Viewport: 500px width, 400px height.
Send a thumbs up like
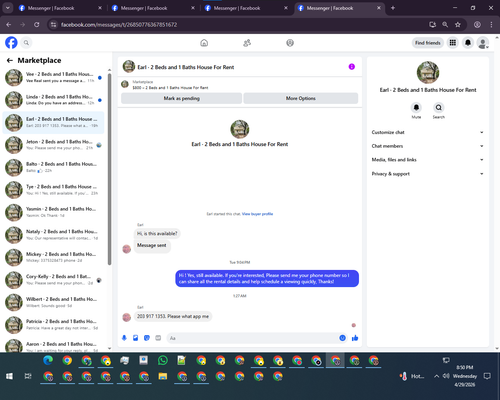pos(355,338)
